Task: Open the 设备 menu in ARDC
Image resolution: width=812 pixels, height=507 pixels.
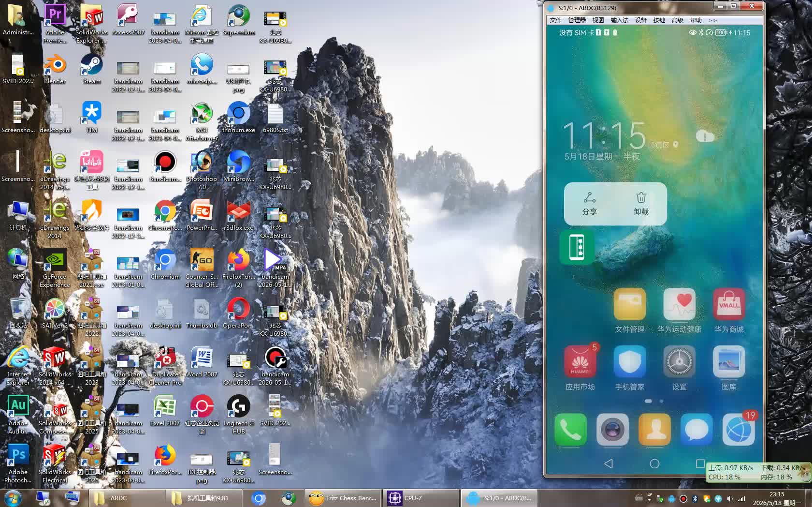Action: tap(640, 20)
